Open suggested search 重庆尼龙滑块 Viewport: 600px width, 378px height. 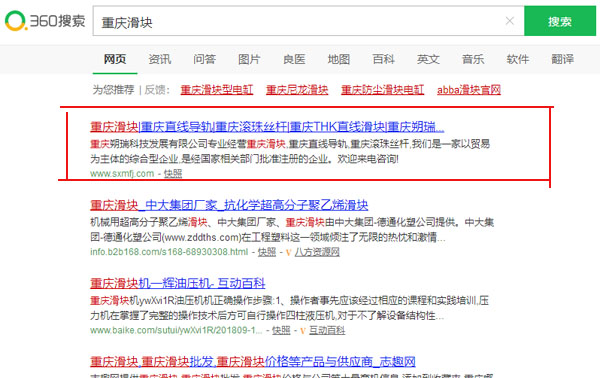[297, 90]
